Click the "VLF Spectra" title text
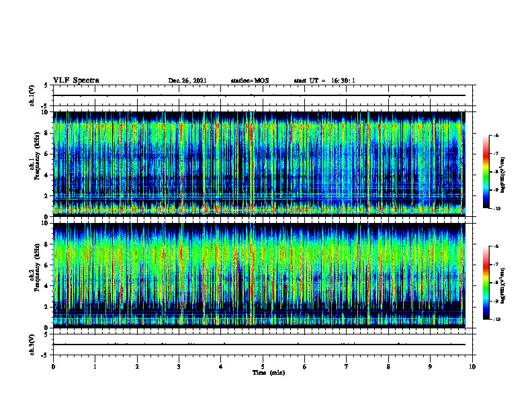 (76, 81)
